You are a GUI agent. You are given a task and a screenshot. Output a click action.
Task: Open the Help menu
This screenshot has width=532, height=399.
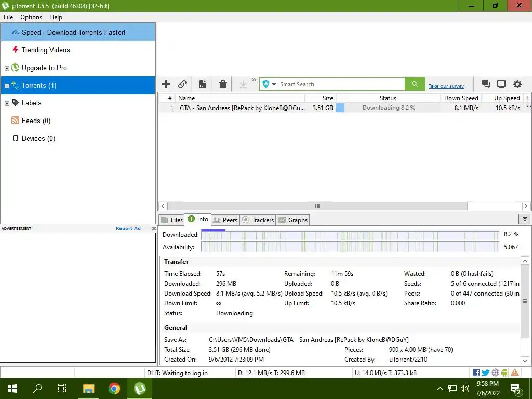(x=56, y=17)
